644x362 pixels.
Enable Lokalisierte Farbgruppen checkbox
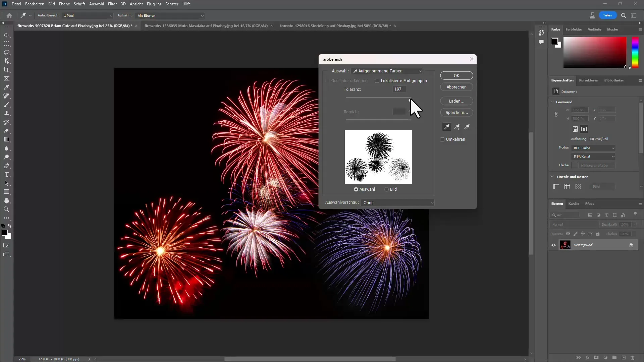click(377, 81)
